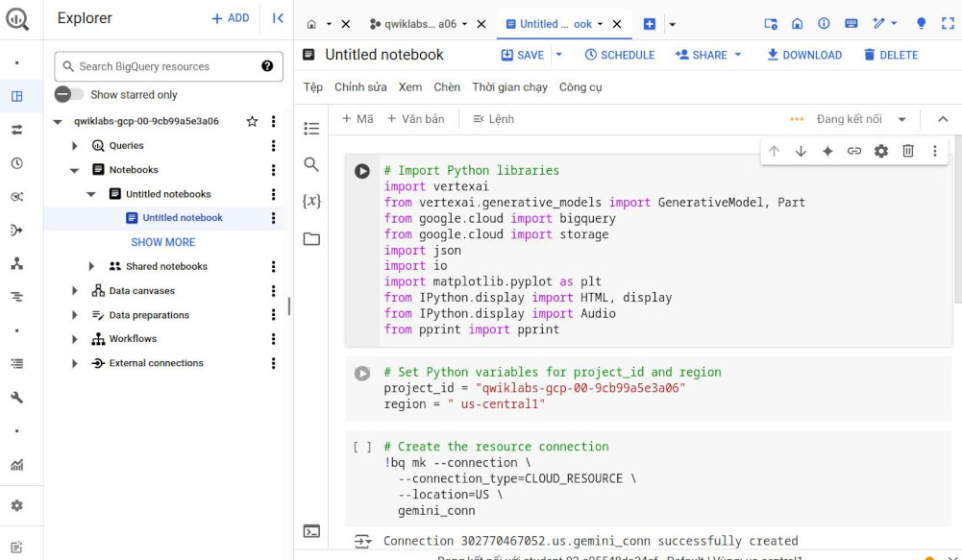Expand the Data preparations node
This screenshot has height=560, width=962.
click(74, 315)
